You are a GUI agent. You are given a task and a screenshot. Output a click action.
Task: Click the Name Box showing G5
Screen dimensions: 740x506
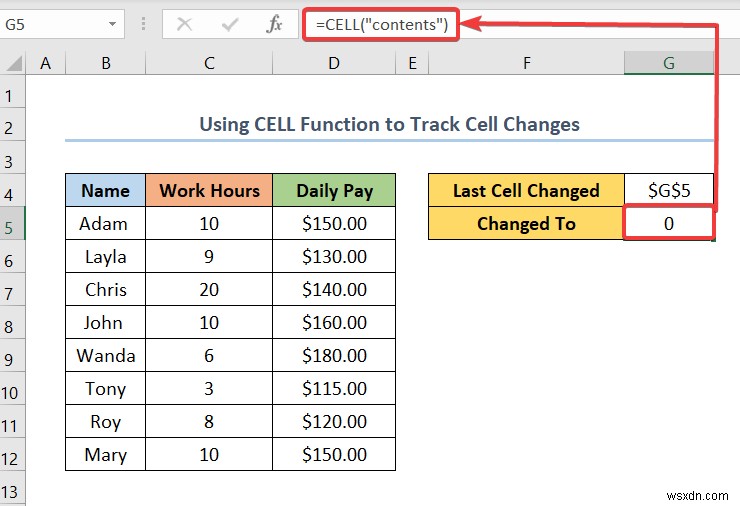pyautogui.click(x=61, y=24)
